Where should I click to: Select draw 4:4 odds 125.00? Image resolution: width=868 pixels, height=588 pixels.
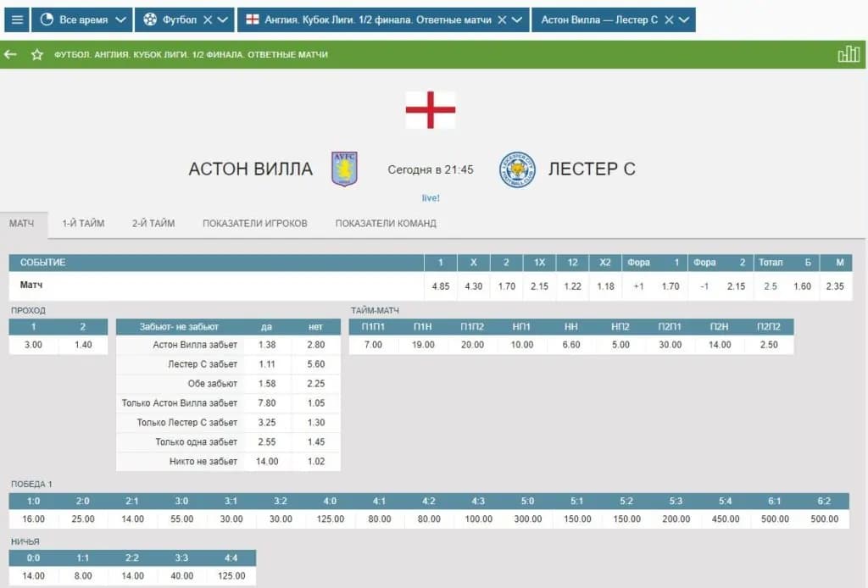[231, 576]
